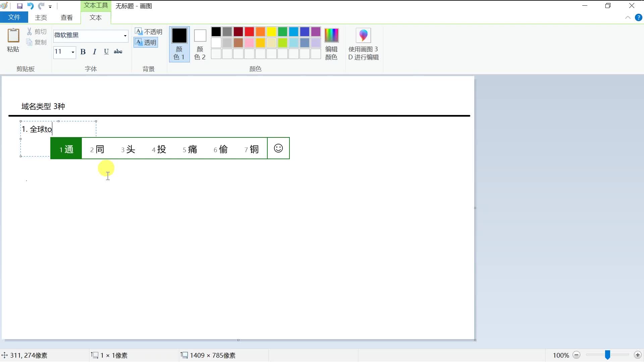The height and width of the screenshot is (362, 644).
Task: Click the Help question mark icon
Action: pos(638,18)
